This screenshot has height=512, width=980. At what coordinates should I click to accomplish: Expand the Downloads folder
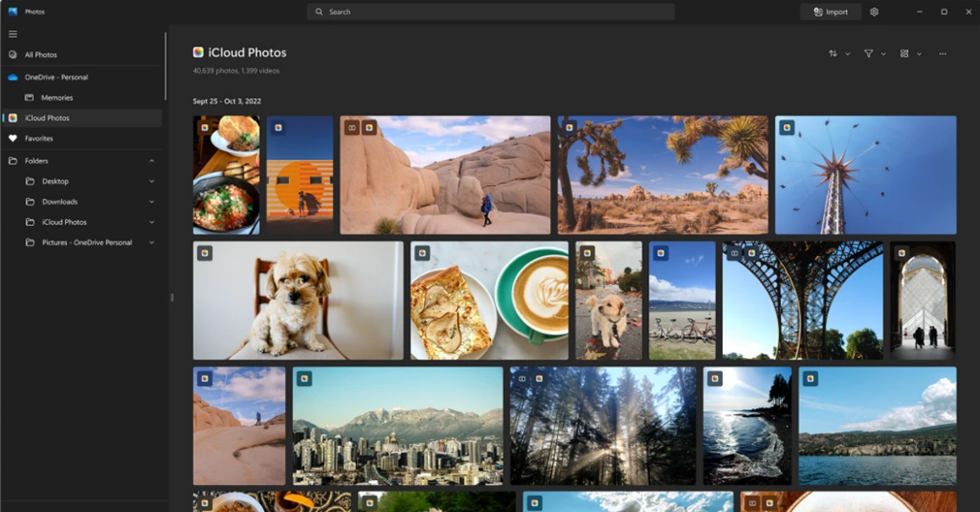[152, 202]
